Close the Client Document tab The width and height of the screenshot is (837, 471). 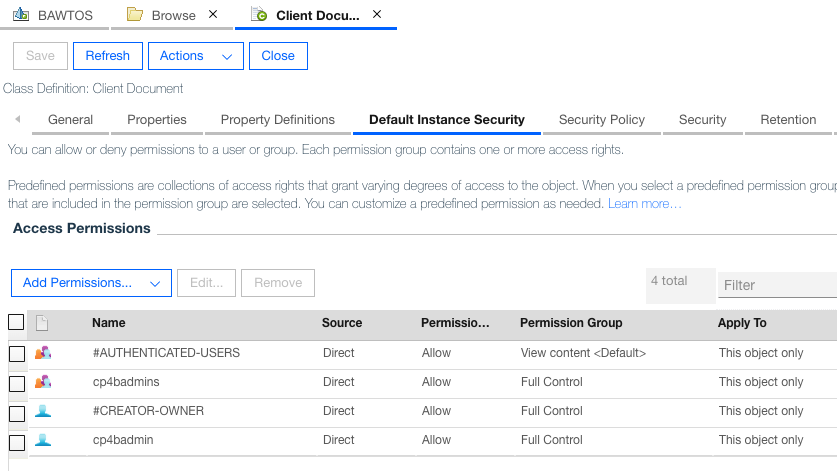[377, 14]
